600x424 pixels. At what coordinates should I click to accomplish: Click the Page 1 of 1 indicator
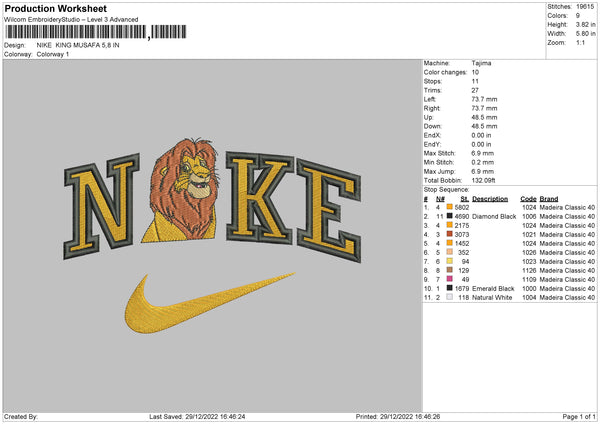pyautogui.click(x=579, y=417)
